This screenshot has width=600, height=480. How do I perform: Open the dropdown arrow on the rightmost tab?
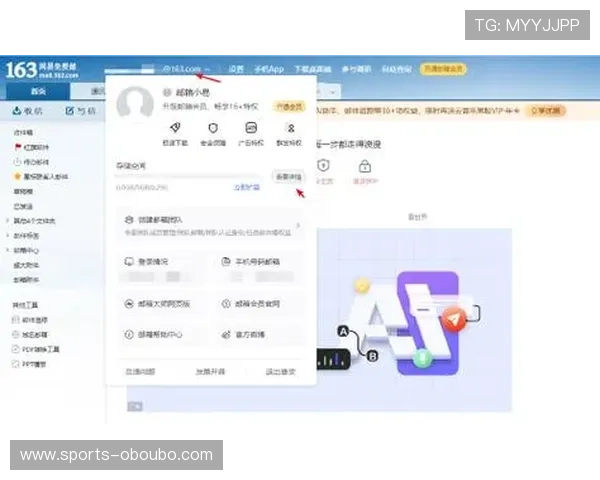pyautogui.click(x=333, y=92)
